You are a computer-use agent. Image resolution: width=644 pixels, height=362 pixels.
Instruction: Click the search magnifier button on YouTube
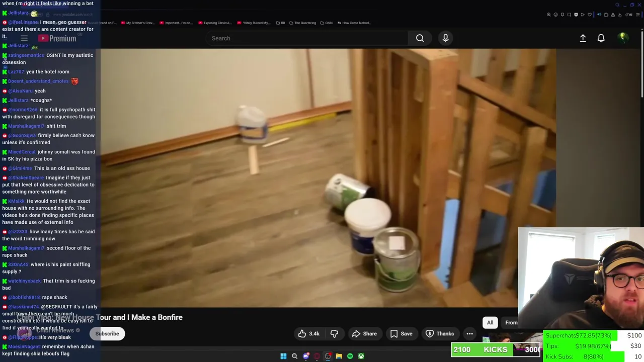[420, 38]
